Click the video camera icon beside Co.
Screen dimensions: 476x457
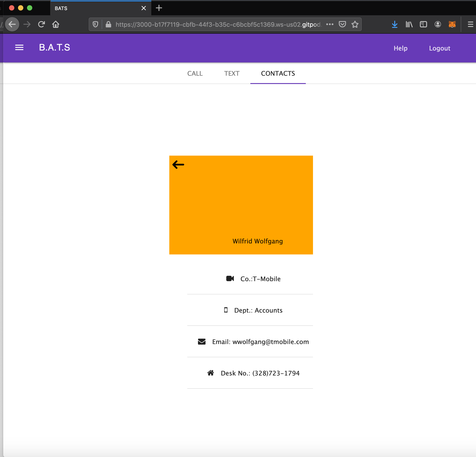tap(230, 278)
